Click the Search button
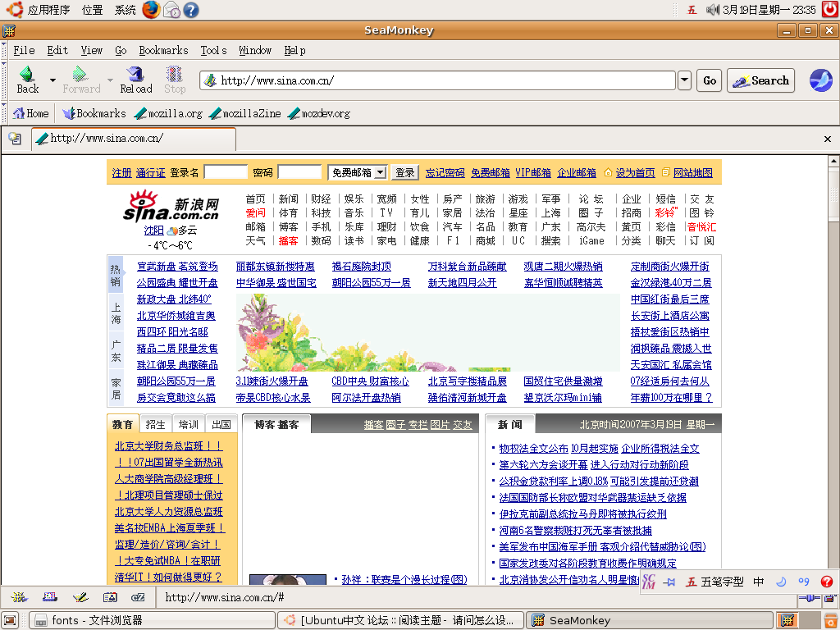 pos(760,80)
